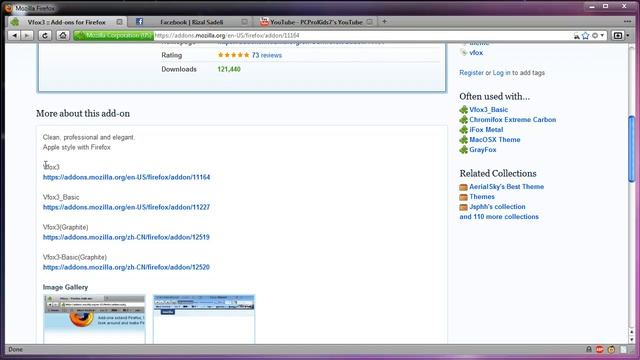Open the addon/11227 Vfox3_Basic link
640x360 pixels.
point(127,207)
